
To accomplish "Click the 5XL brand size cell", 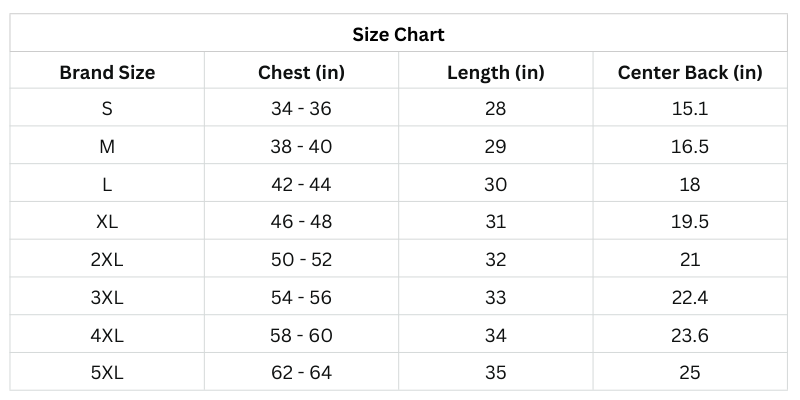I will pos(107,373).
